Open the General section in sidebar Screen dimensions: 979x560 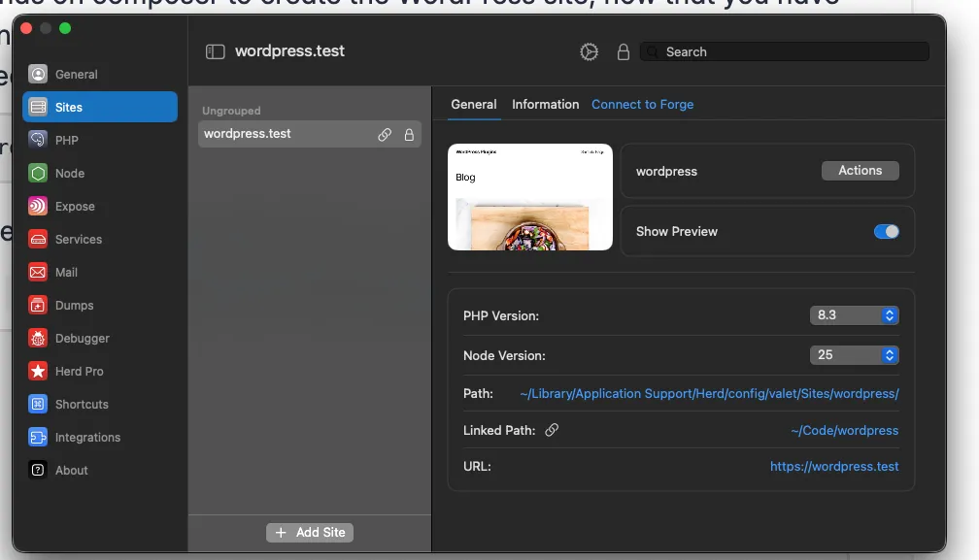point(100,74)
